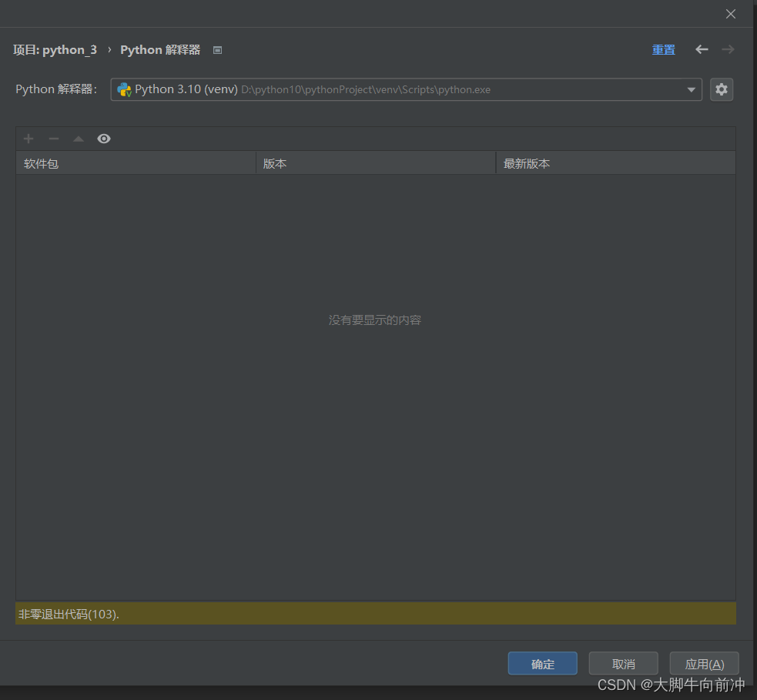Close the settings dialog with X
The image size is (757, 700).
[731, 14]
